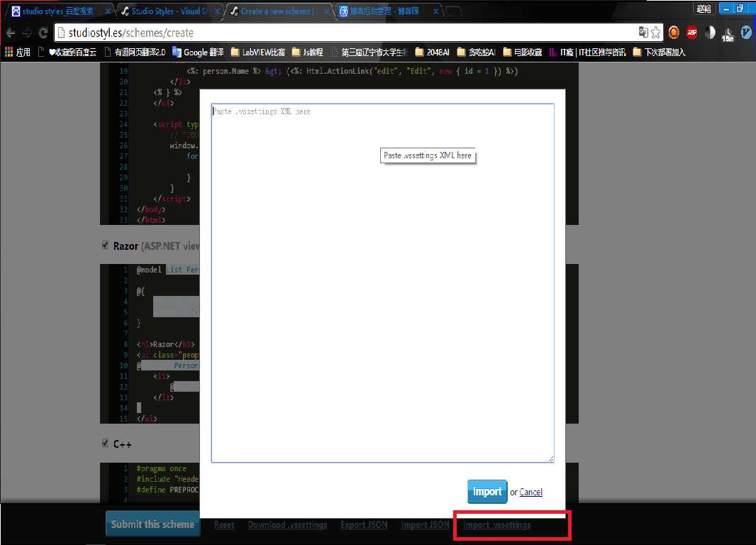Toggle the C++ language checkbox
756x545 pixels.
(x=105, y=444)
